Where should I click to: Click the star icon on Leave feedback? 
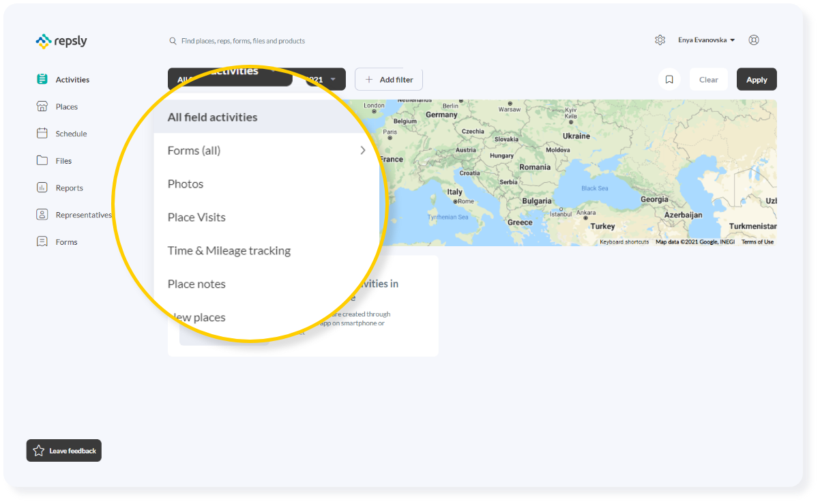(39, 451)
